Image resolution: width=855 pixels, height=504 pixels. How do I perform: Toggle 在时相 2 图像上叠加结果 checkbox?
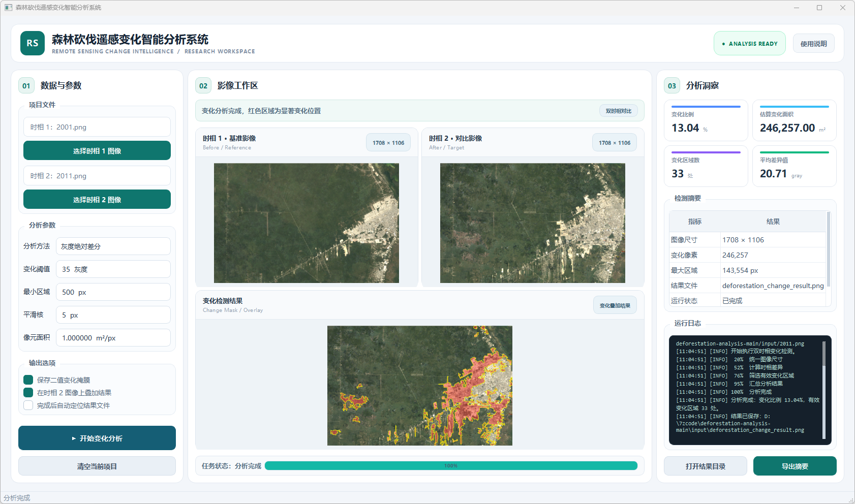28,392
